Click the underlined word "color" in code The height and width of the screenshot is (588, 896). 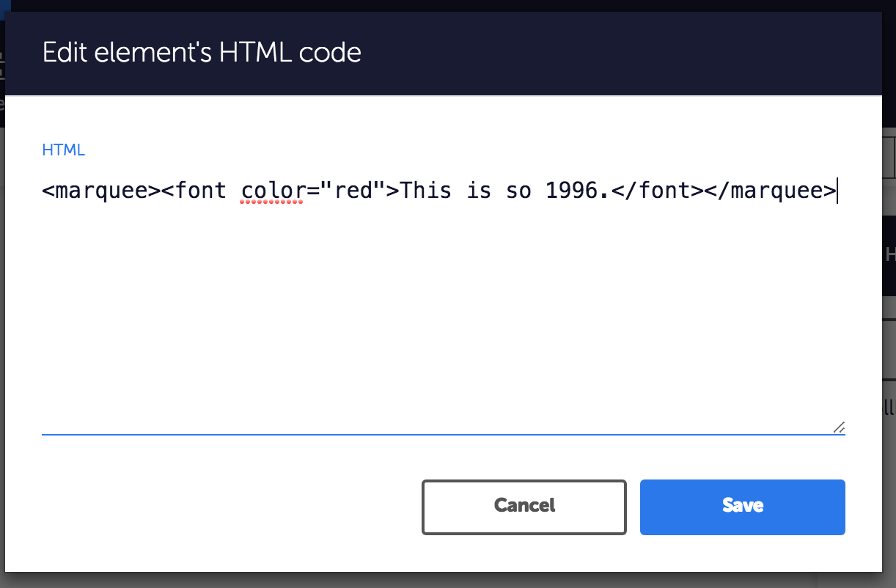pos(272,191)
